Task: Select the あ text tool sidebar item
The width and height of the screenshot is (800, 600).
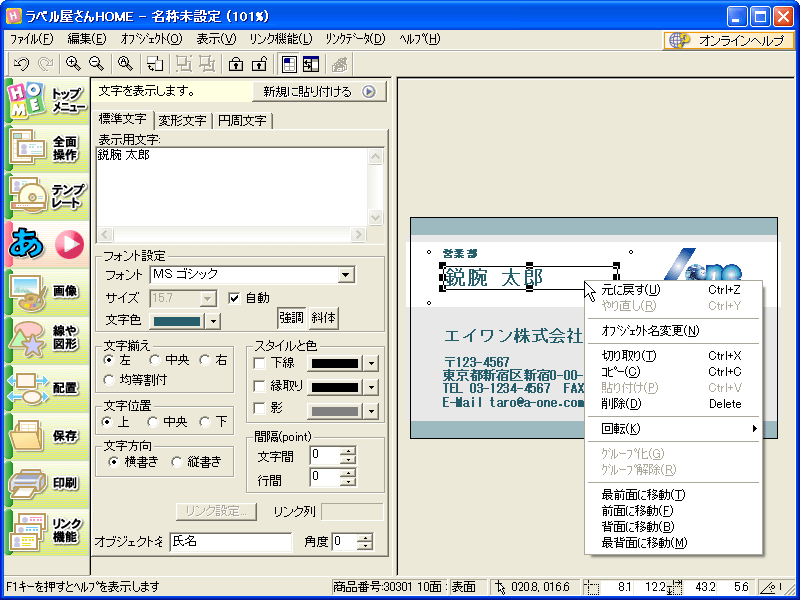Action: pyautogui.click(x=47, y=244)
